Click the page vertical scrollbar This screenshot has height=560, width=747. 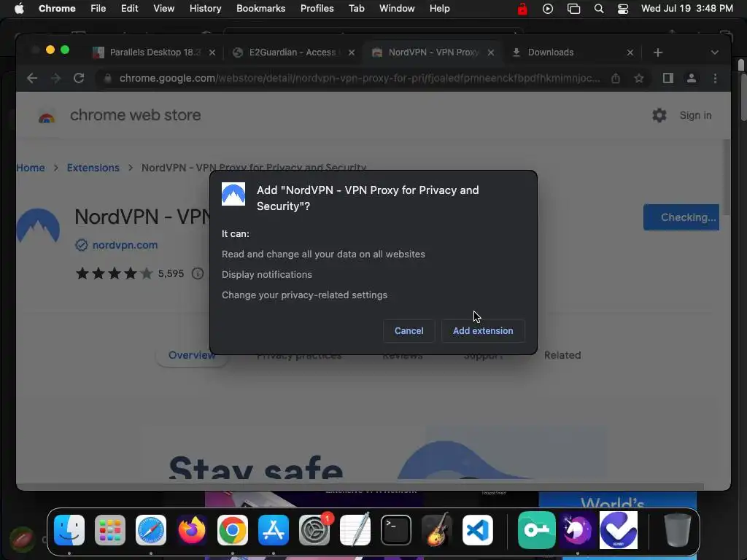tap(727, 176)
